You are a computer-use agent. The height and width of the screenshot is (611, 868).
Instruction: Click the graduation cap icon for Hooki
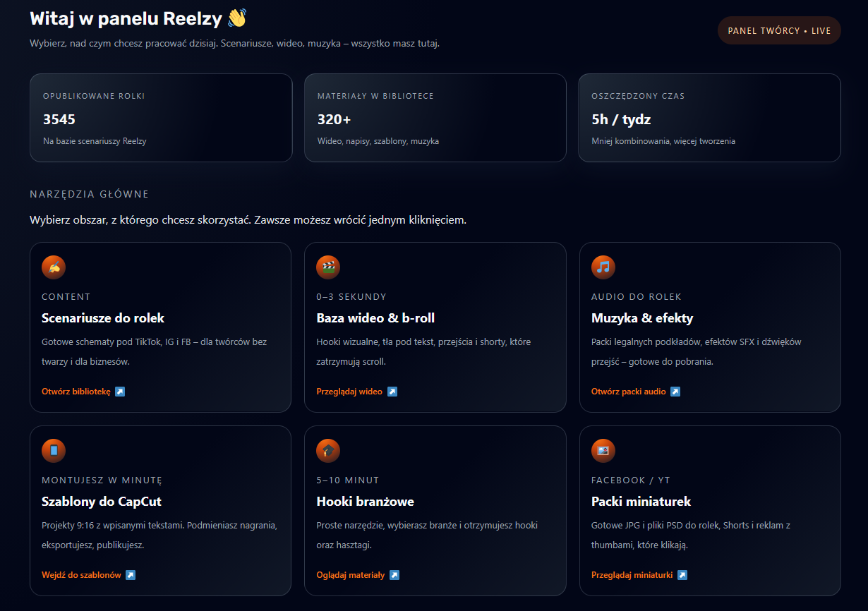point(328,451)
